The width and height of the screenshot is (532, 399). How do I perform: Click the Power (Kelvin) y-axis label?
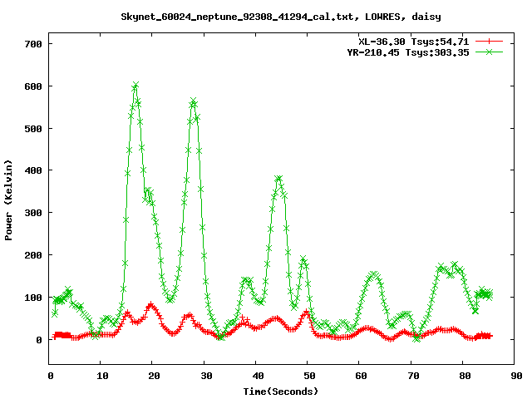tap(8, 200)
